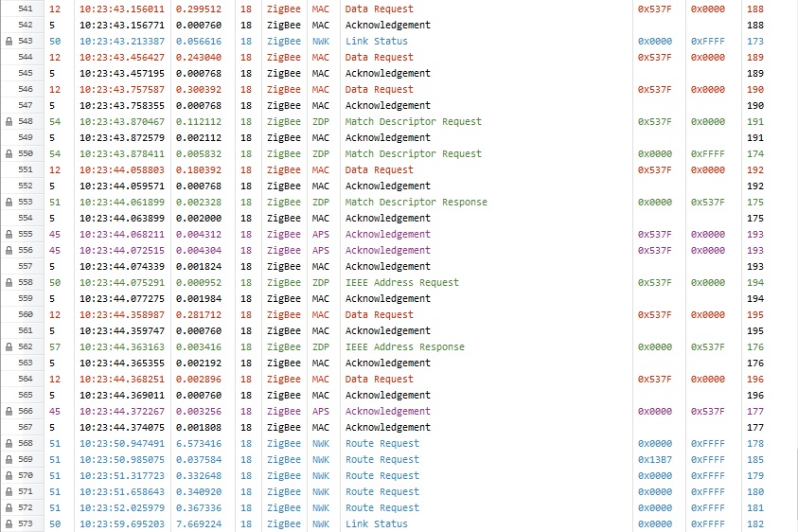Select 'Data Request' in packet 551
This screenshot has width=798, height=532.
pyautogui.click(x=380, y=170)
